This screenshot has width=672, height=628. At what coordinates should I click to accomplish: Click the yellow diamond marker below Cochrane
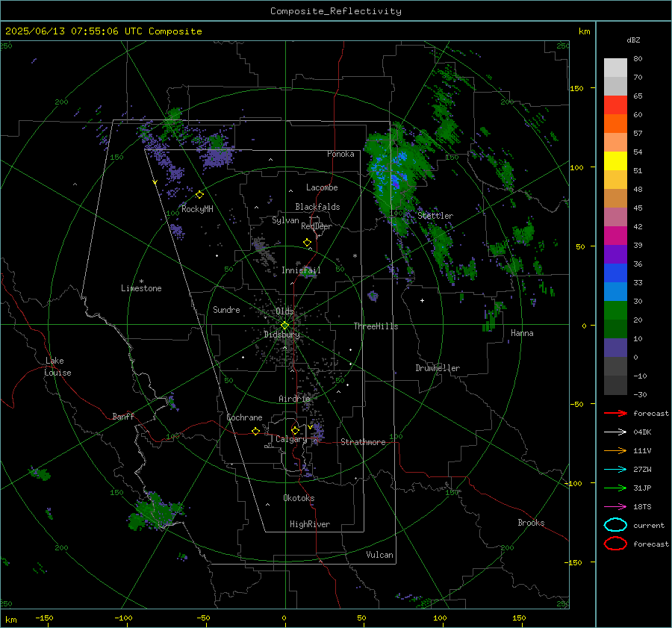255,431
